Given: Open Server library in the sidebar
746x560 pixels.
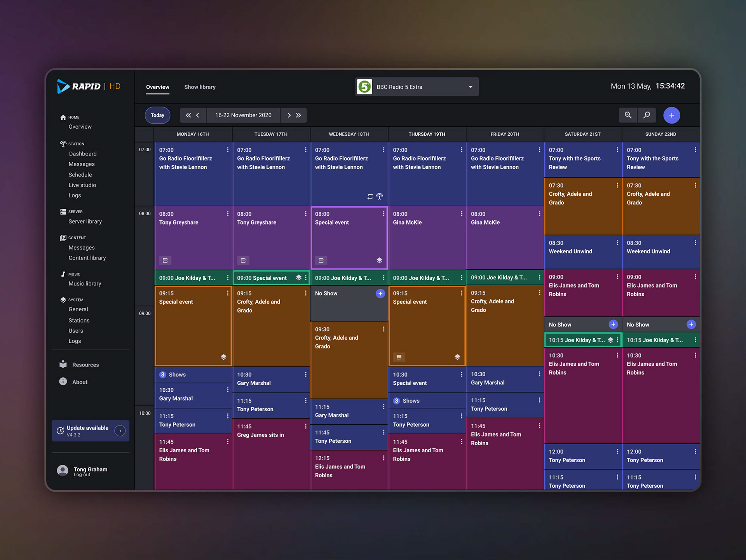Looking at the screenshot, I should [85, 222].
